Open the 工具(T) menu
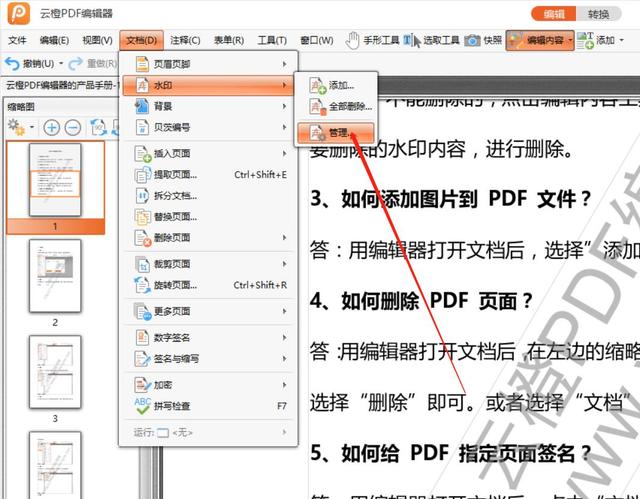The width and height of the screenshot is (640, 499). (x=272, y=40)
